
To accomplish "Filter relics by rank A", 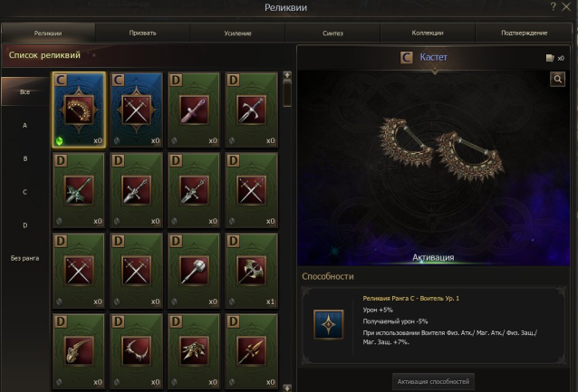I will coord(24,125).
